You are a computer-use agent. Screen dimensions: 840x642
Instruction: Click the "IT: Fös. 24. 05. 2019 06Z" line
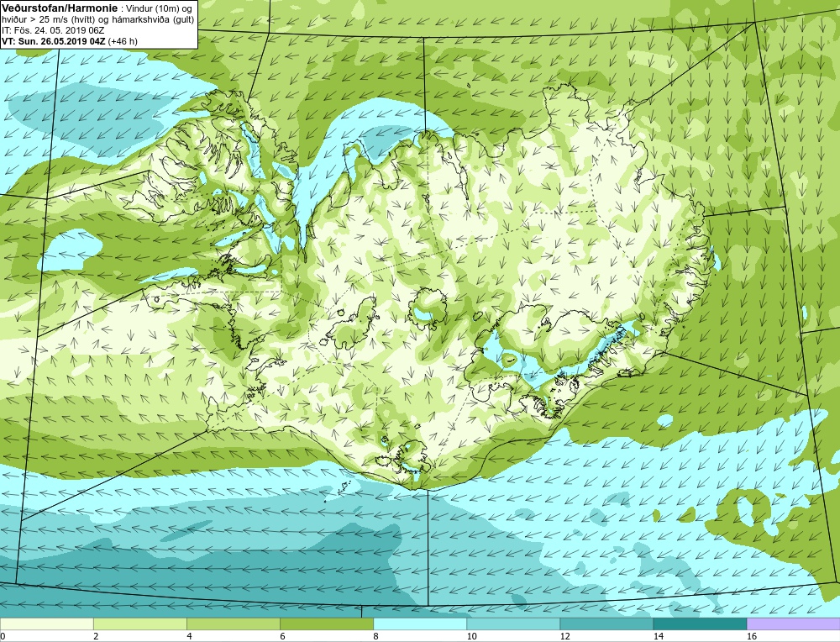(53, 30)
